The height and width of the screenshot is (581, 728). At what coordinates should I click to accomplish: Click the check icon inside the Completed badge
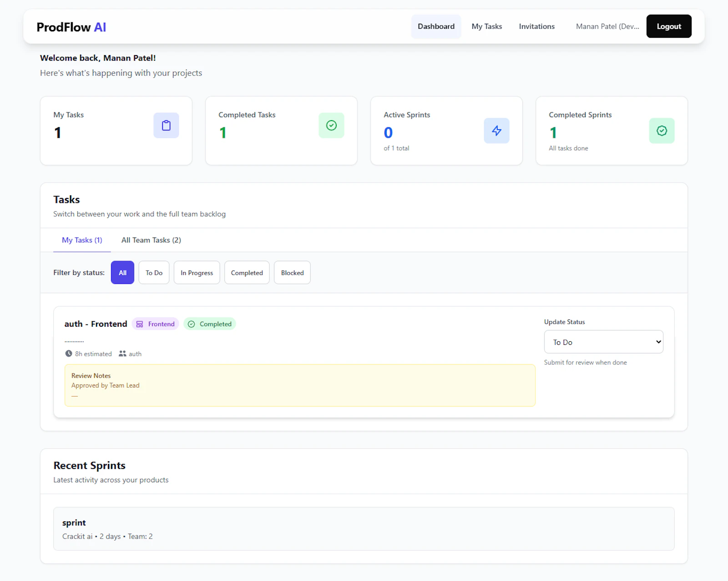tap(192, 324)
